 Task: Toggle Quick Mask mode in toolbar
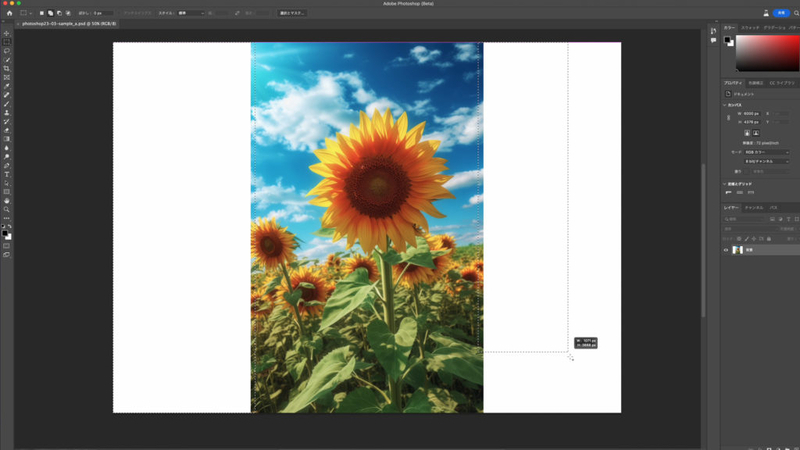coord(7,246)
